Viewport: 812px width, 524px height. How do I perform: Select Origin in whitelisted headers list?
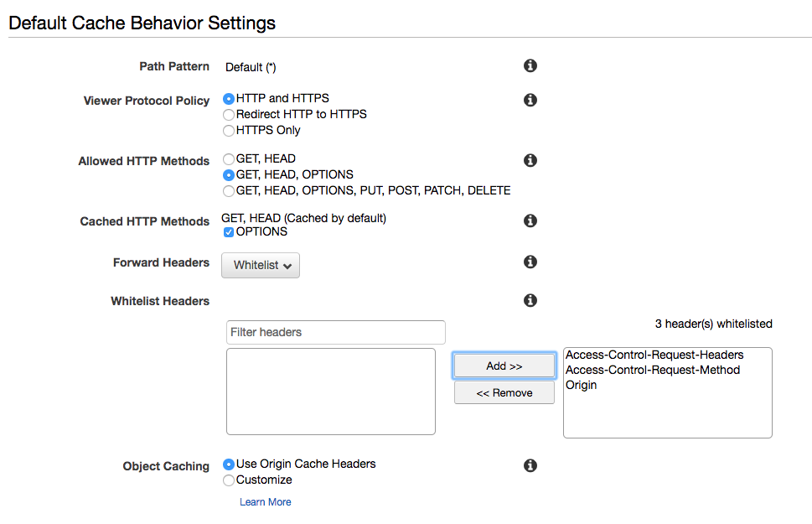coord(582,386)
